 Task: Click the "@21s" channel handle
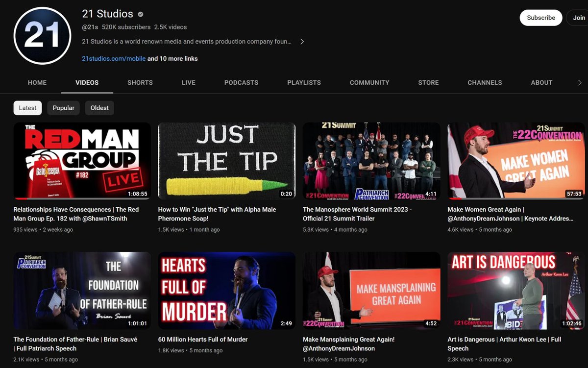(x=90, y=27)
